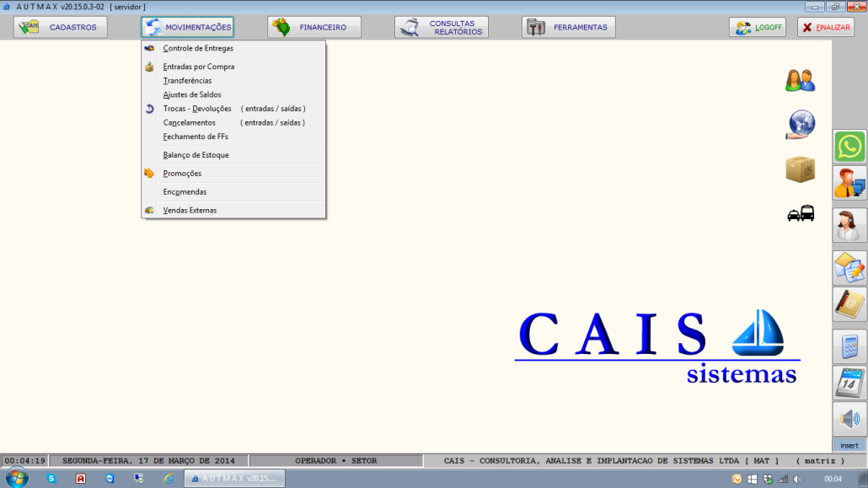Viewport: 868px width, 488px height.
Task: Switch to AUTMAX taskbar window button
Action: 235,479
